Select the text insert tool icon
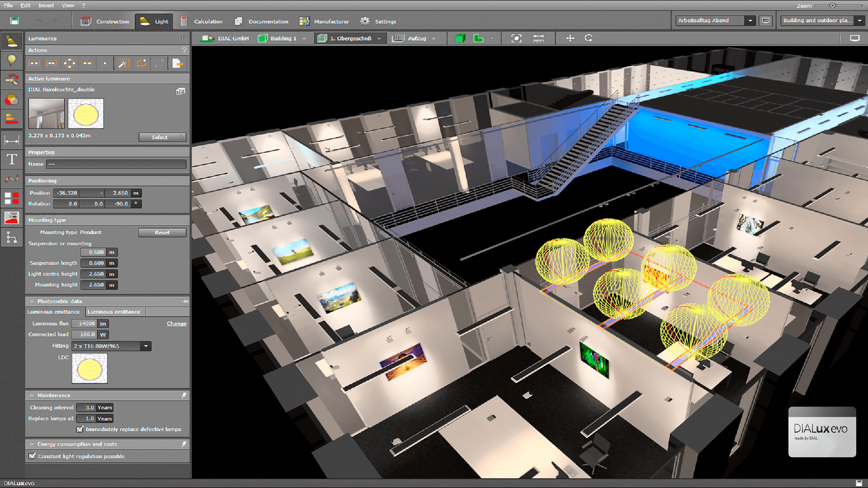 tap(11, 159)
